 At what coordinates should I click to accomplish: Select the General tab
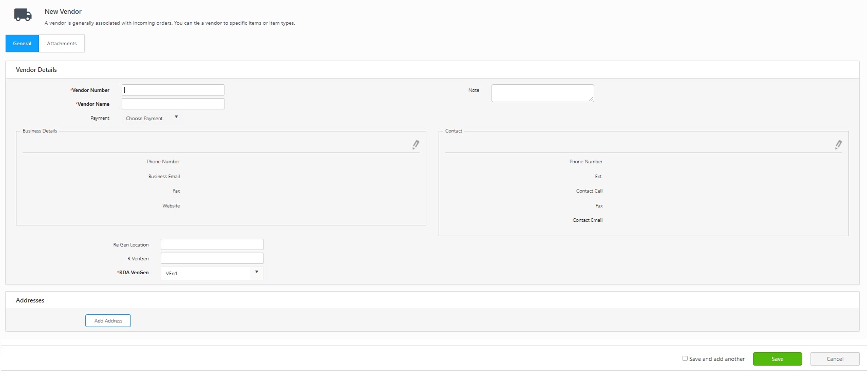tap(22, 44)
